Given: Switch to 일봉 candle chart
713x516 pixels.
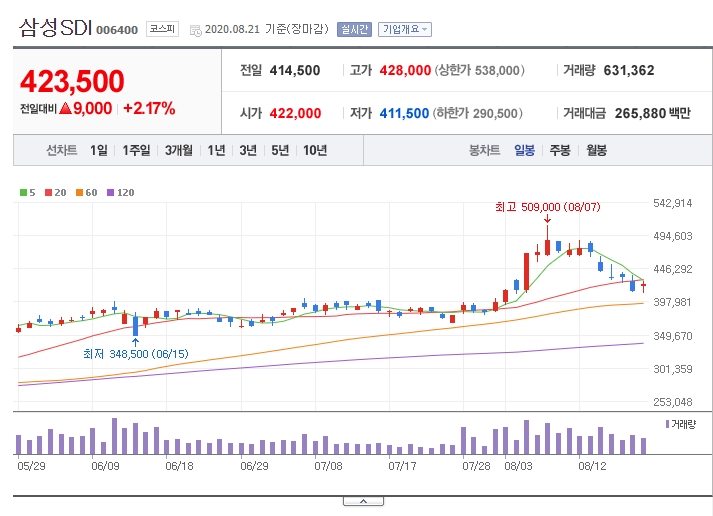Looking at the screenshot, I should click(x=524, y=150).
